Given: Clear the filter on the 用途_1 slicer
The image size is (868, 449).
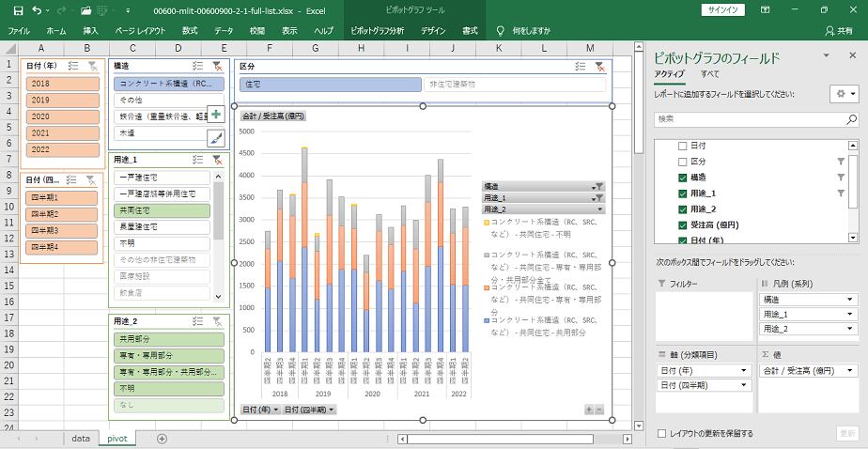Looking at the screenshot, I should 217,160.
